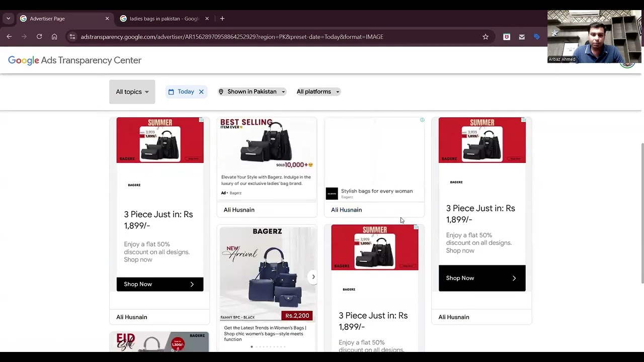The width and height of the screenshot is (644, 362).
Task: Open the first Summer bag ad image
Action: point(160,140)
